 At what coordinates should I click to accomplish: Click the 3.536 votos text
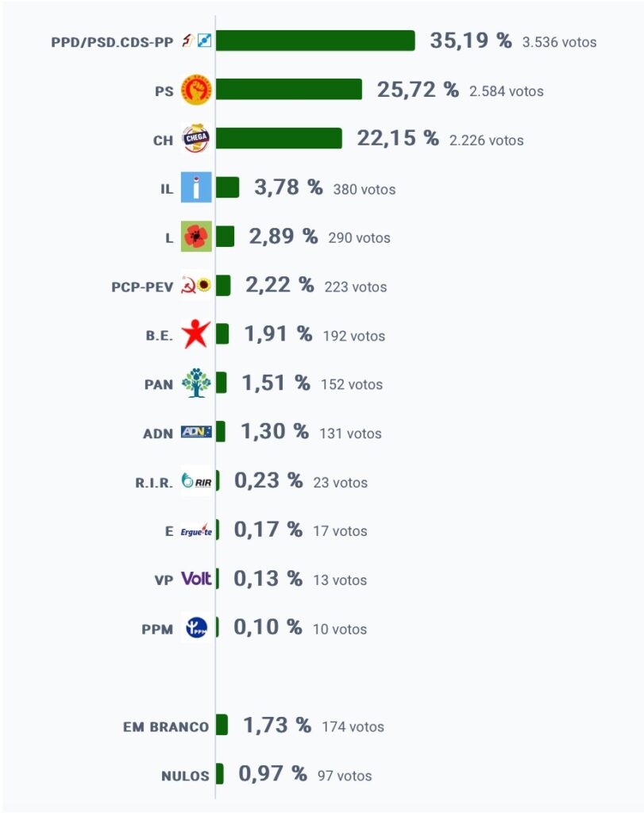click(559, 42)
